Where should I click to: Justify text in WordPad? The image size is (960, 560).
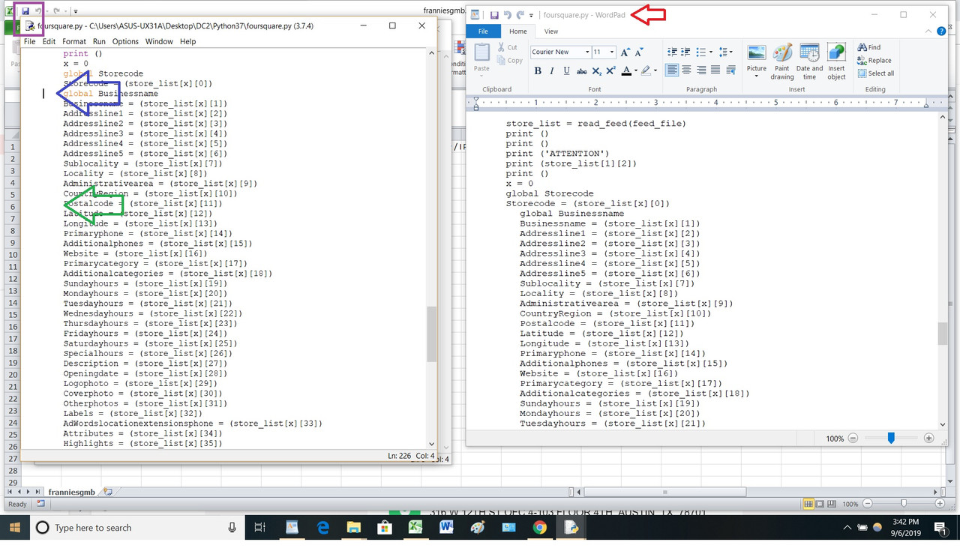pyautogui.click(x=715, y=70)
